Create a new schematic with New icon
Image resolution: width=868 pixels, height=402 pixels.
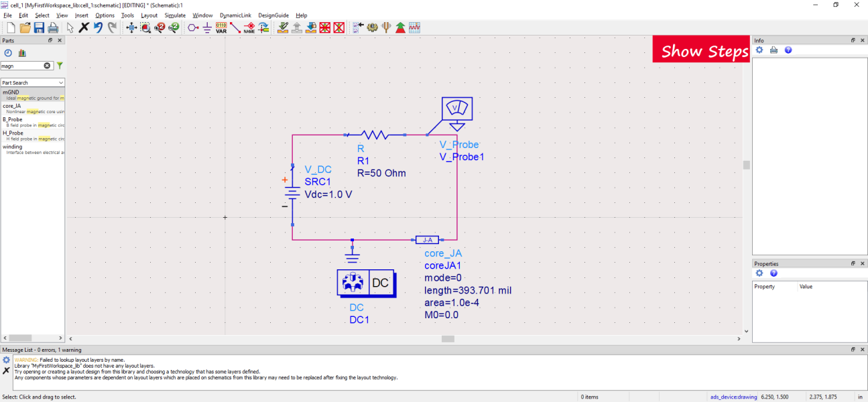click(x=11, y=27)
